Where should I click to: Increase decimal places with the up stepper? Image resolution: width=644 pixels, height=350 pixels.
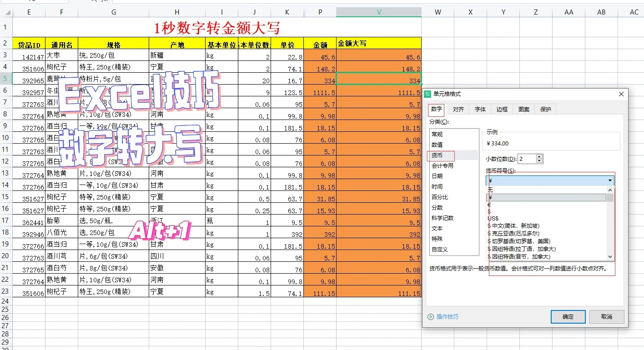coord(539,157)
